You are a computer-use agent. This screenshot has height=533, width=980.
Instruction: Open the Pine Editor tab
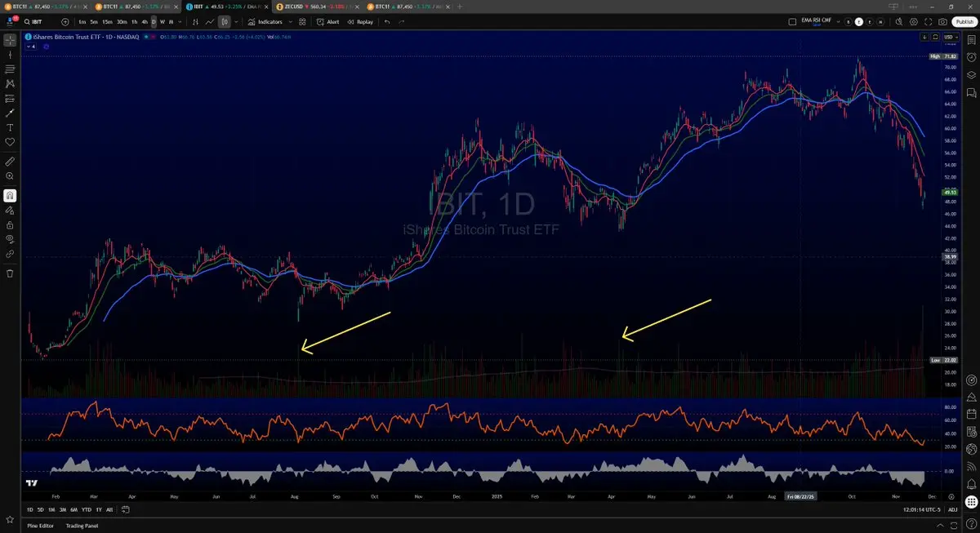pyautogui.click(x=41, y=526)
